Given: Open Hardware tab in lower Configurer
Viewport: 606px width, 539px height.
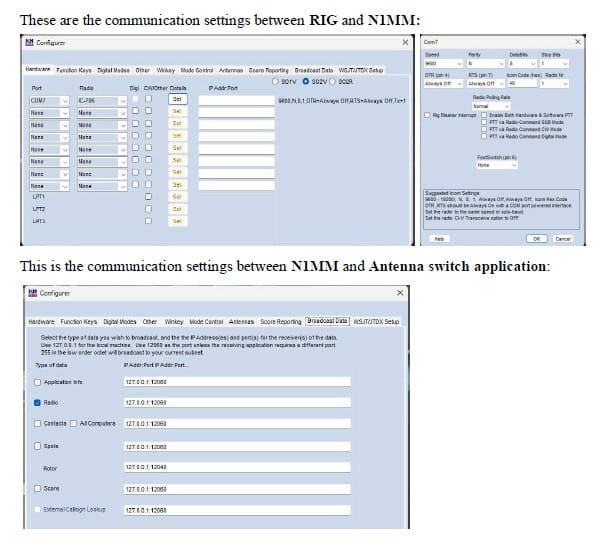Looking at the screenshot, I should [41, 321].
